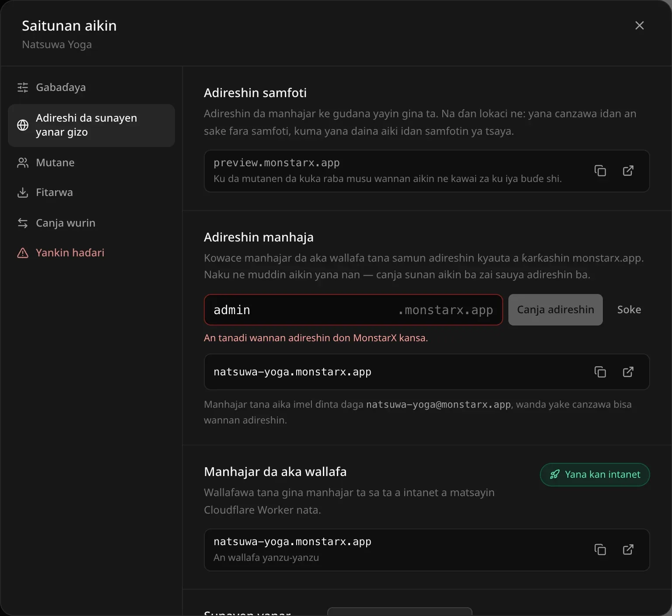This screenshot has height=616, width=672.
Task: Open Yankin hadari danger zone
Action: point(91,253)
